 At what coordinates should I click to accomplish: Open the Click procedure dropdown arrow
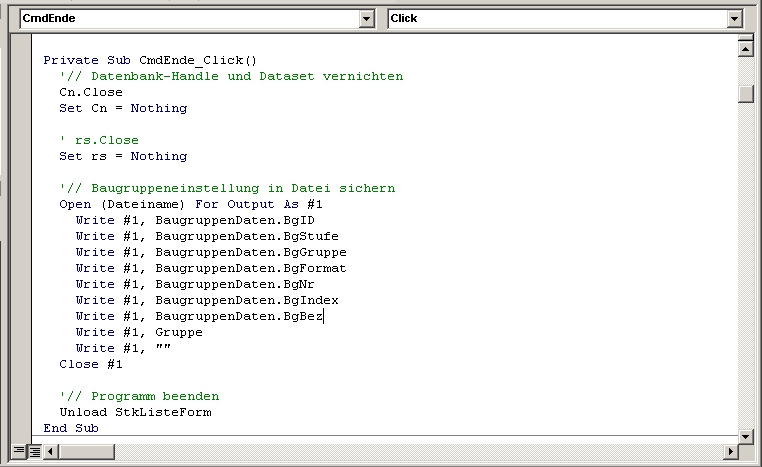pos(735,19)
